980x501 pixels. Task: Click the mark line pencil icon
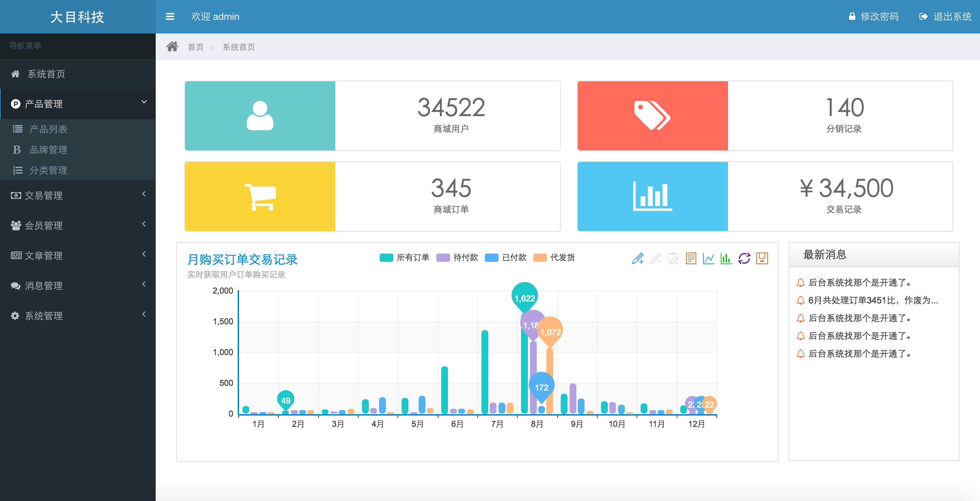pyautogui.click(x=638, y=258)
